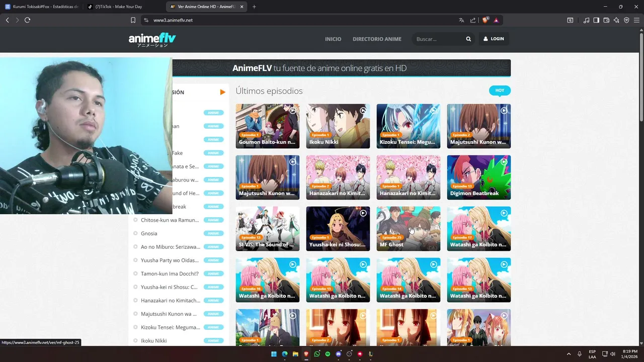Open the Brave Playlist music note icon

click(586, 20)
